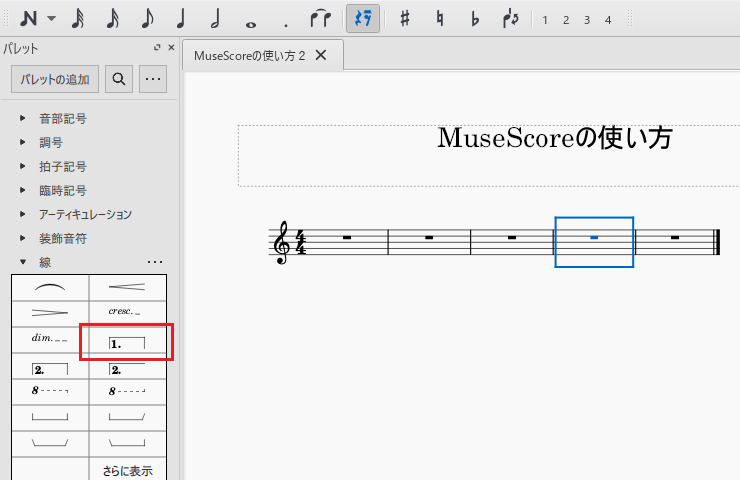Select the highlighted fourth measure rest

click(x=594, y=237)
